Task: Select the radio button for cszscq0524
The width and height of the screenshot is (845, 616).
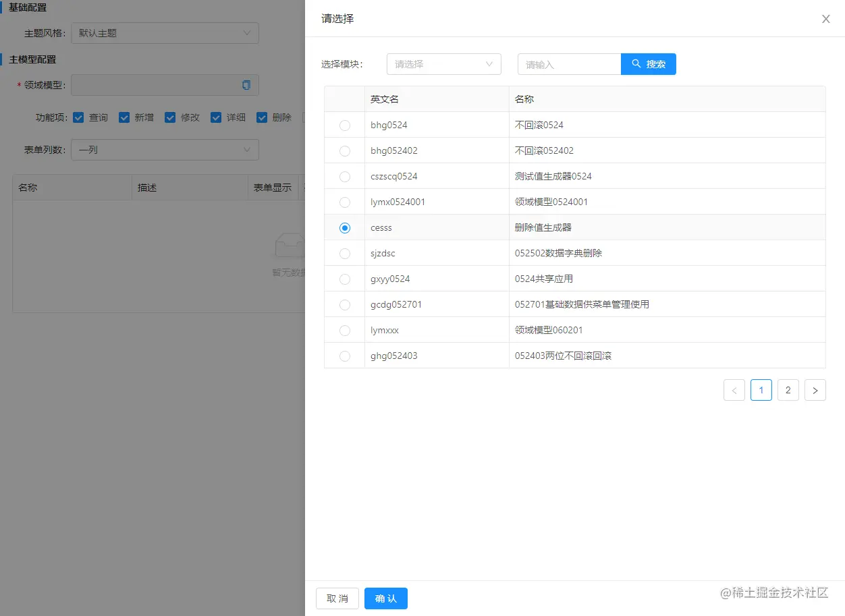Action: 345,176
